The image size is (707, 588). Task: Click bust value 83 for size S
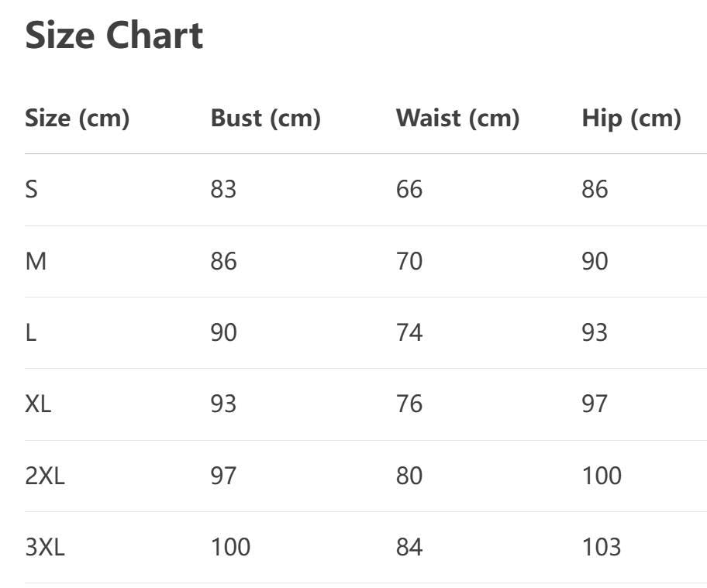point(223,189)
